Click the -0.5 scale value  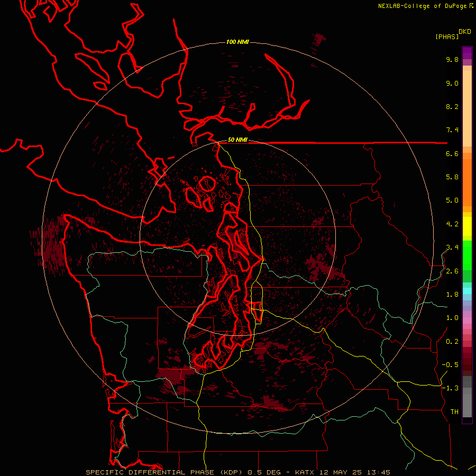(450, 365)
